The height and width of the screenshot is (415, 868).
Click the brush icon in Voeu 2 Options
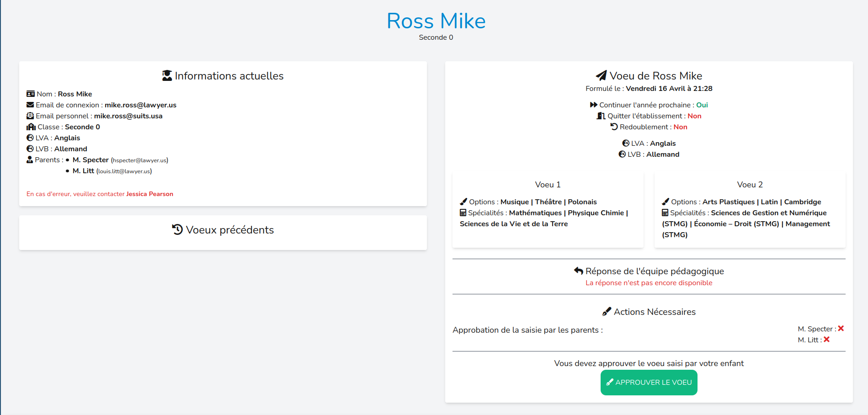pos(666,202)
